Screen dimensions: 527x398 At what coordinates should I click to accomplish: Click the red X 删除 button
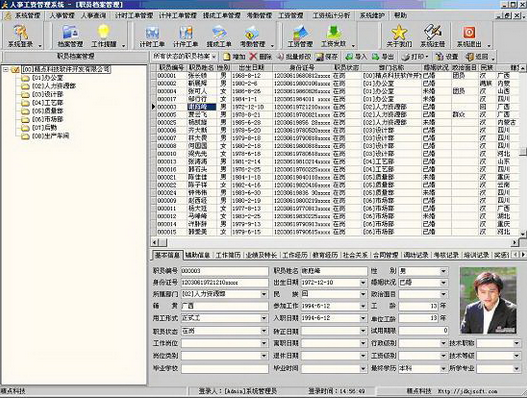coord(260,57)
